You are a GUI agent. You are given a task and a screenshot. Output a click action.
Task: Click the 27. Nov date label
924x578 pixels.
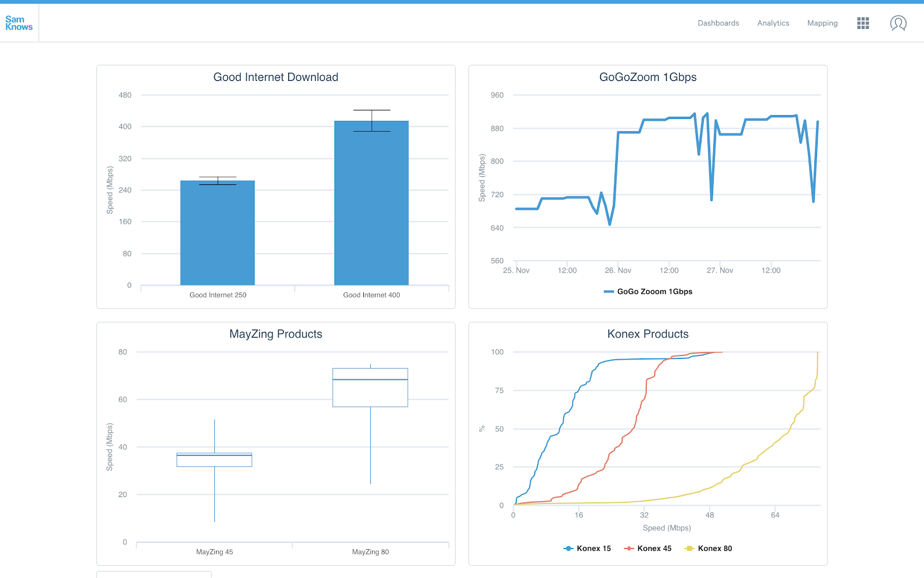point(720,271)
